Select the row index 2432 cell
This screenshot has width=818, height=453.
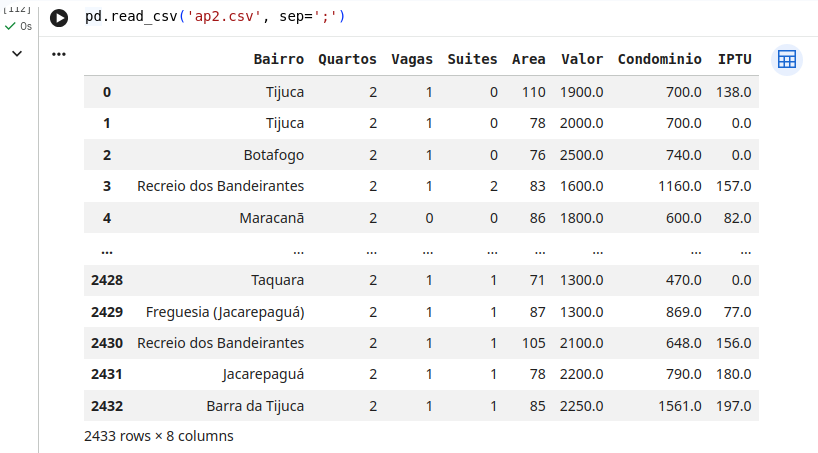coord(107,406)
